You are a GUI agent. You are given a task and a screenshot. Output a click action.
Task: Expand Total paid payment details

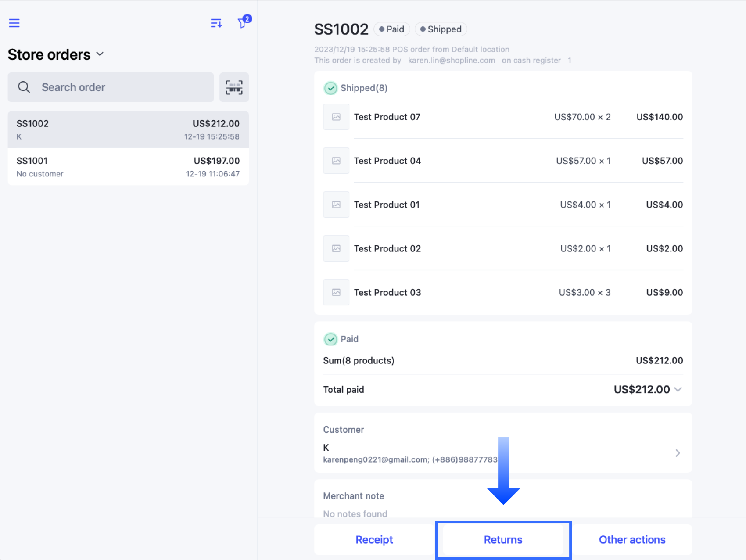point(678,390)
